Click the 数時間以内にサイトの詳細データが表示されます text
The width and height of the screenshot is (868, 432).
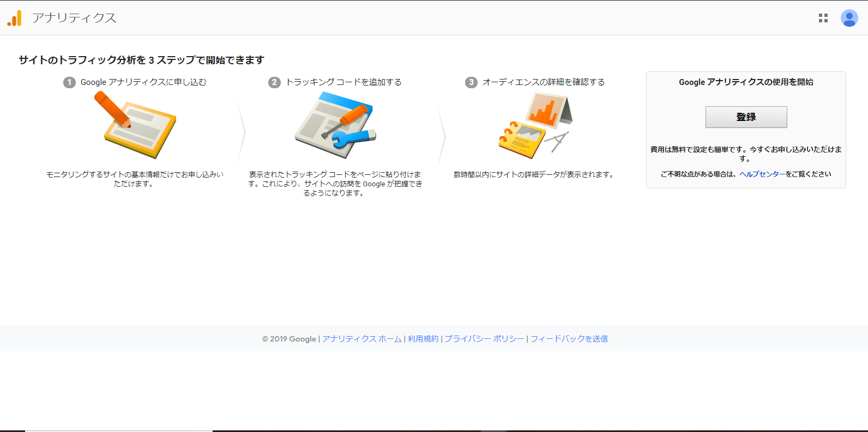[534, 175]
